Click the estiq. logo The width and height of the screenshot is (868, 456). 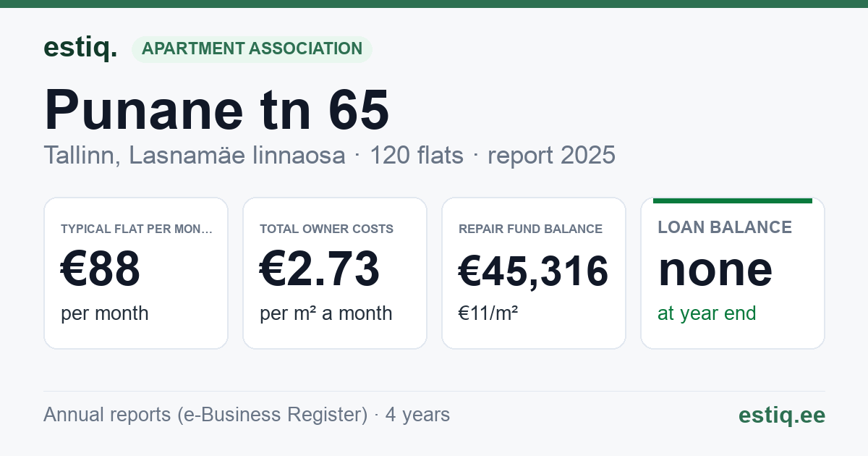[x=80, y=48]
